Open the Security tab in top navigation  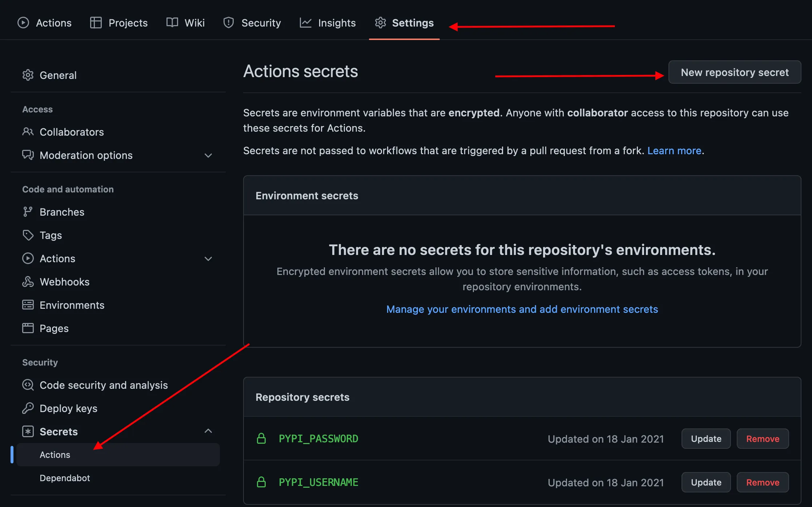click(252, 23)
